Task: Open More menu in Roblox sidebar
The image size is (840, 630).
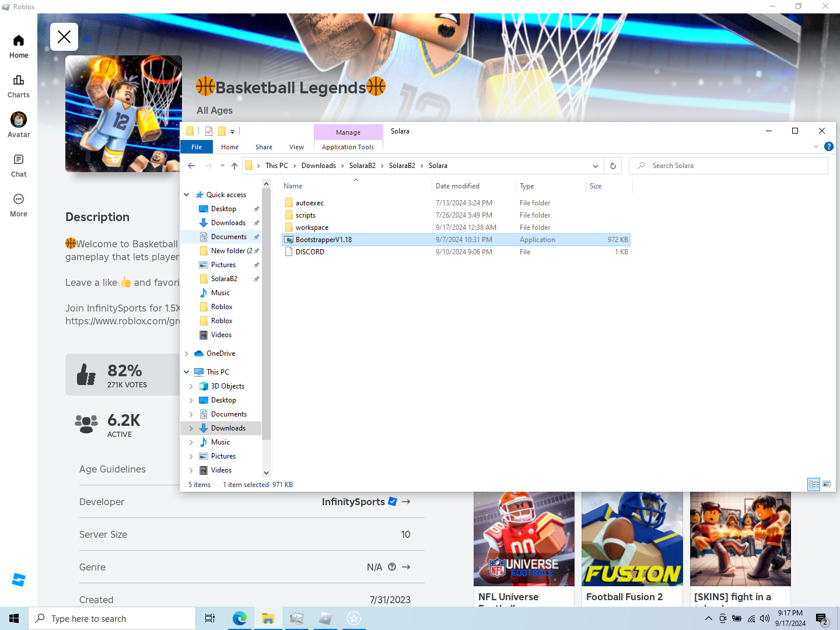Action: [19, 205]
